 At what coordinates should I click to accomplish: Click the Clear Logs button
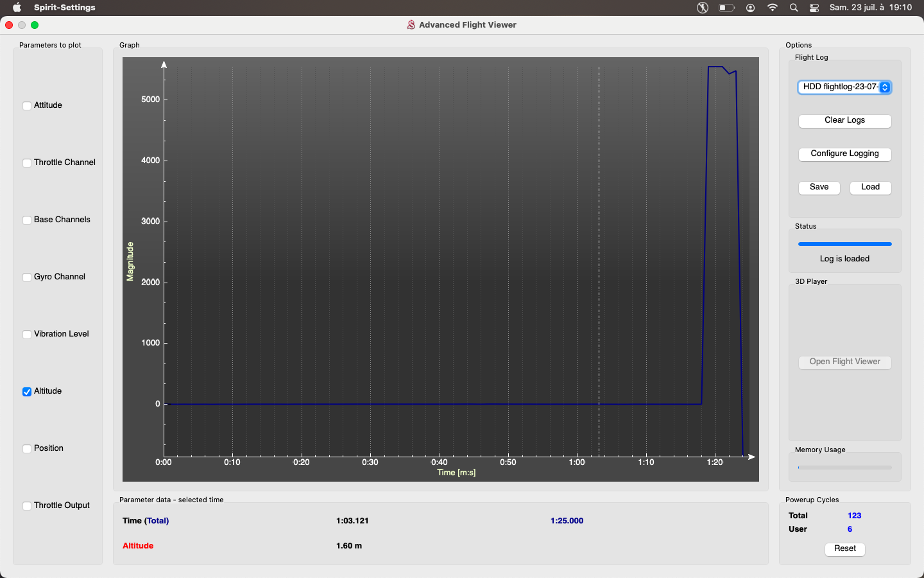pos(844,121)
